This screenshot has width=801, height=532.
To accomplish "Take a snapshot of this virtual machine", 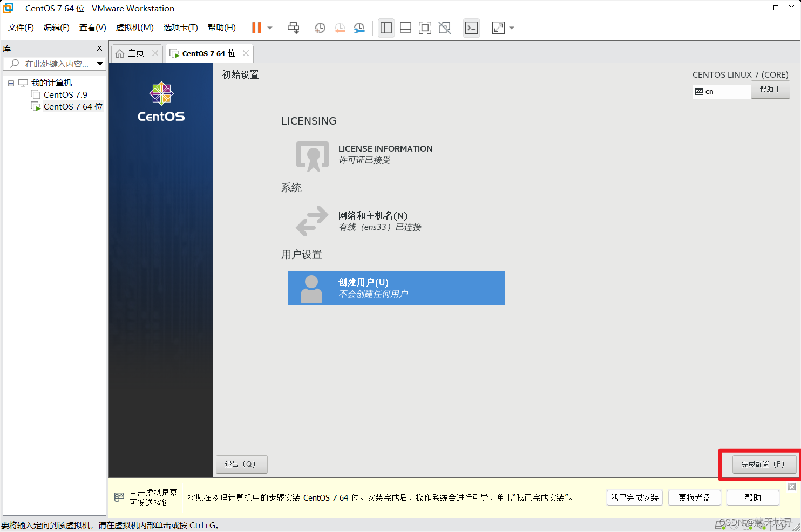I will point(320,28).
